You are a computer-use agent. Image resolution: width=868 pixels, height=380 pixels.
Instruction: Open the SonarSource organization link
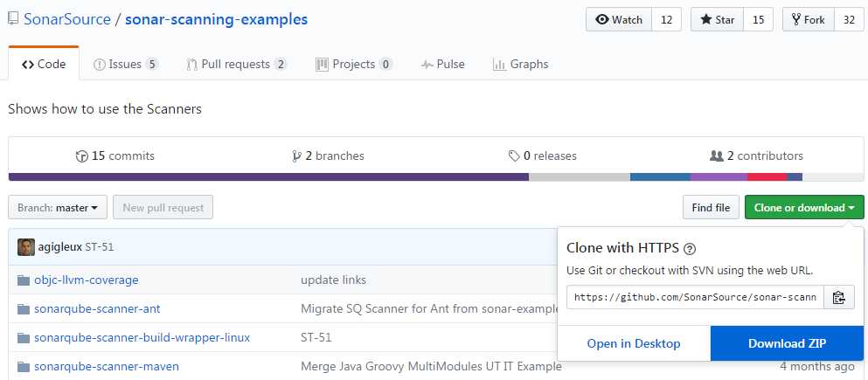coord(67,19)
